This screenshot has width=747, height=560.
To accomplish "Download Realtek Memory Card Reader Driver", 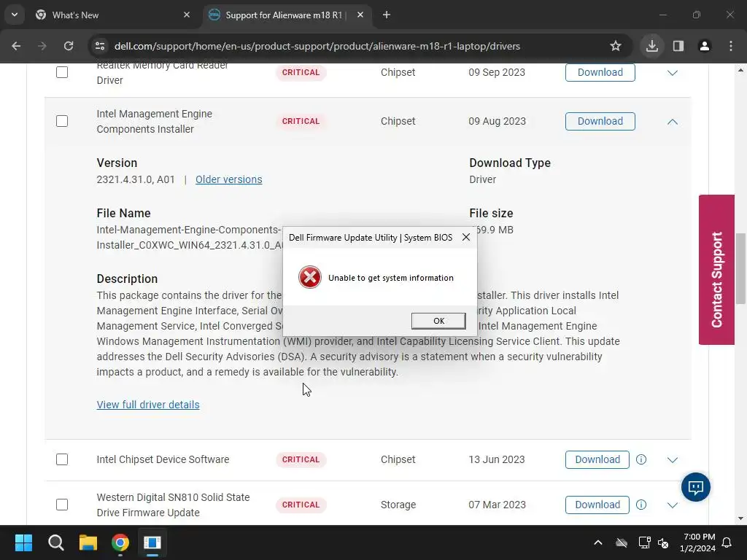I will tap(600, 72).
